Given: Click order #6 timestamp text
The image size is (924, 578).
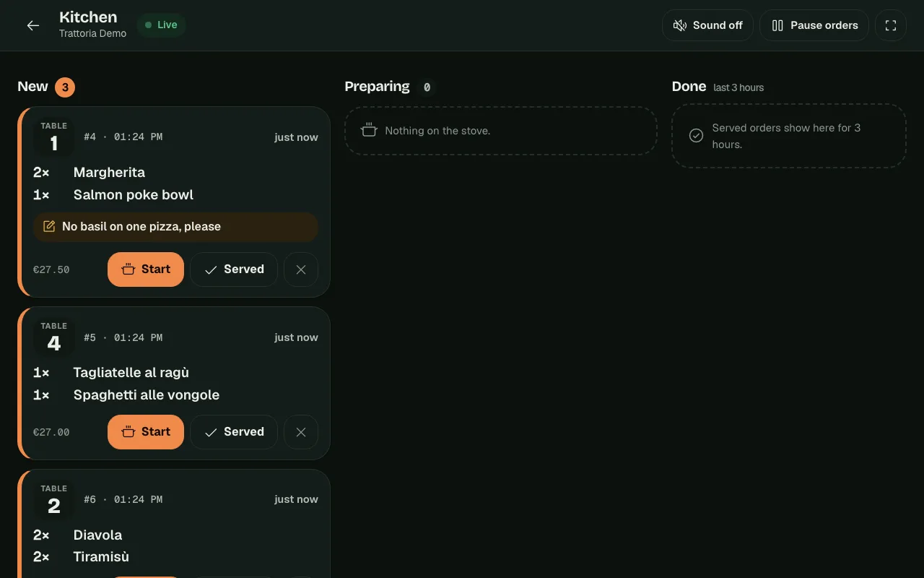Looking at the screenshot, I should coord(123,500).
